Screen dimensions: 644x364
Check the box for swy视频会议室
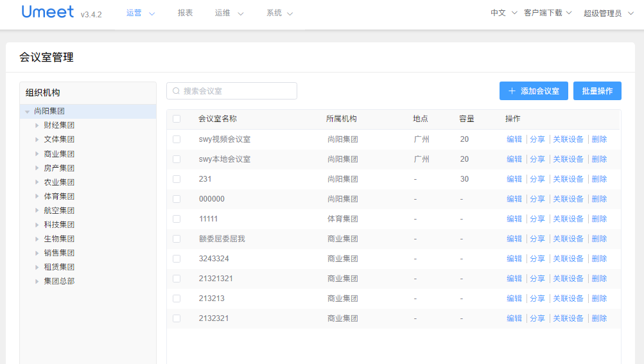(x=177, y=139)
